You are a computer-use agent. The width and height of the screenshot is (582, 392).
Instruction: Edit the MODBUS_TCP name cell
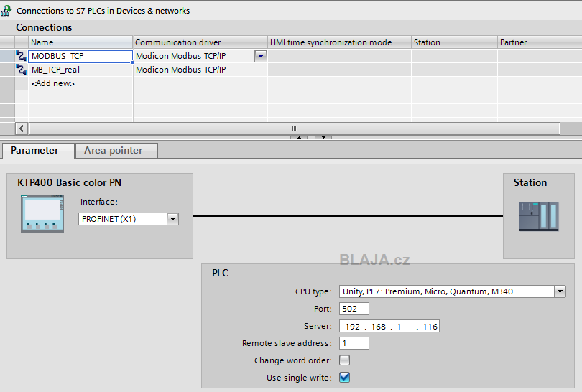80,56
